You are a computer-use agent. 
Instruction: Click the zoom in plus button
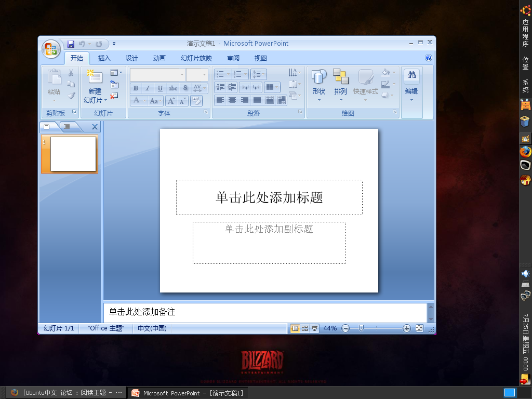pos(407,328)
